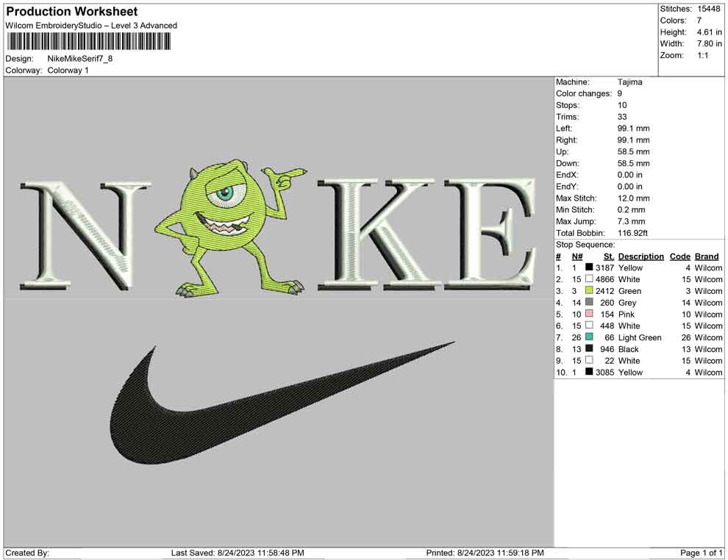Click the teal swatch beside Light Green
Viewport: 728px width, 560px height.
tap(589, 337)
